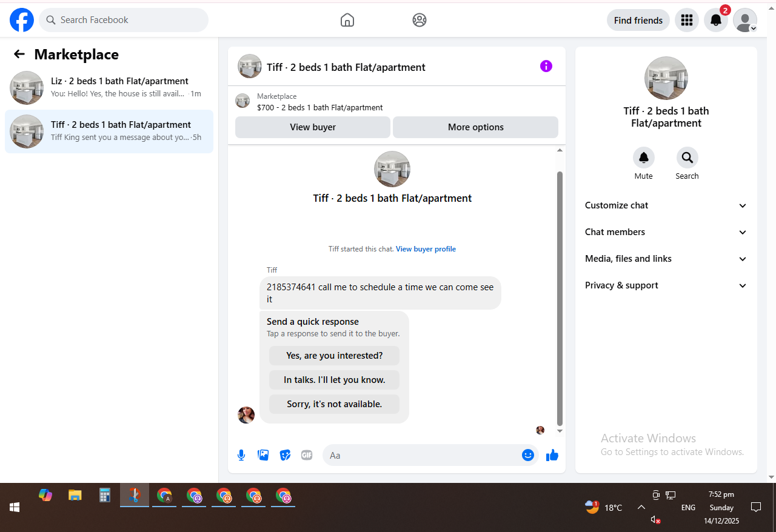Click the $700 listing line in the header
776x532 pixels.
click(319, 108)
